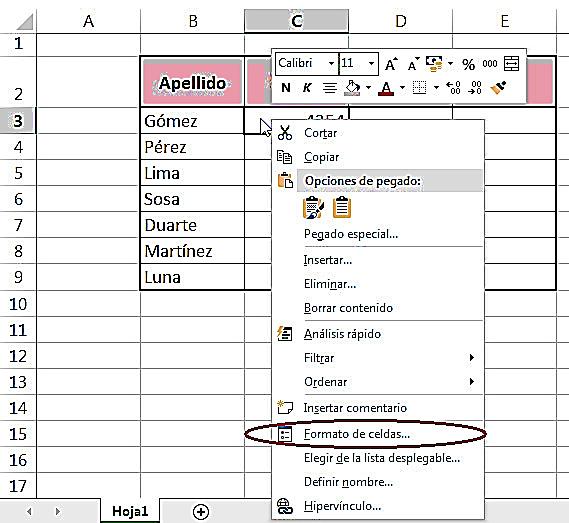Increase decimal places in mini toolbar
This screenshot has height=523, width=569.
453,87
